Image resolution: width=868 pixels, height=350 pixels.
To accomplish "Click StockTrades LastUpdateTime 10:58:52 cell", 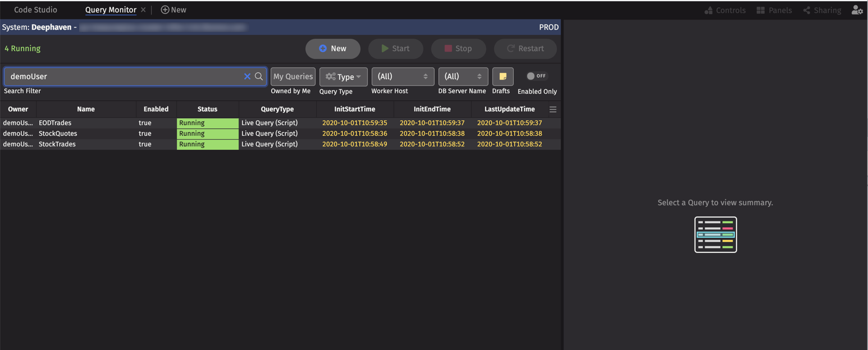I will 510,144.
